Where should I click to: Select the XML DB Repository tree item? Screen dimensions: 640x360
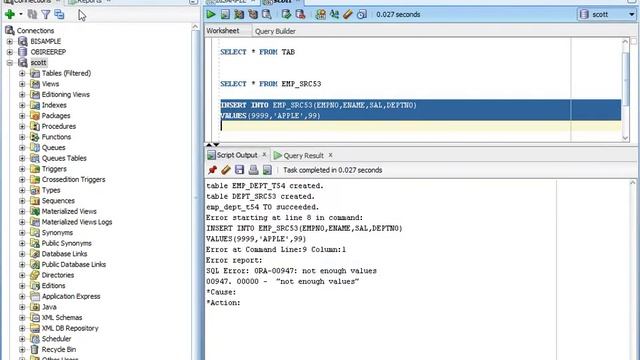70,328
